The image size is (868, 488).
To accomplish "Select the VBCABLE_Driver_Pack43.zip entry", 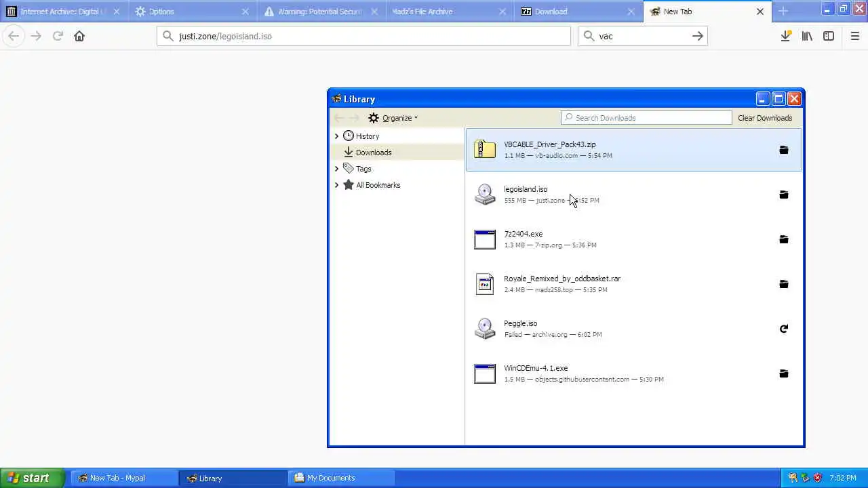I will pyautogui.click(x=633, y=150).
